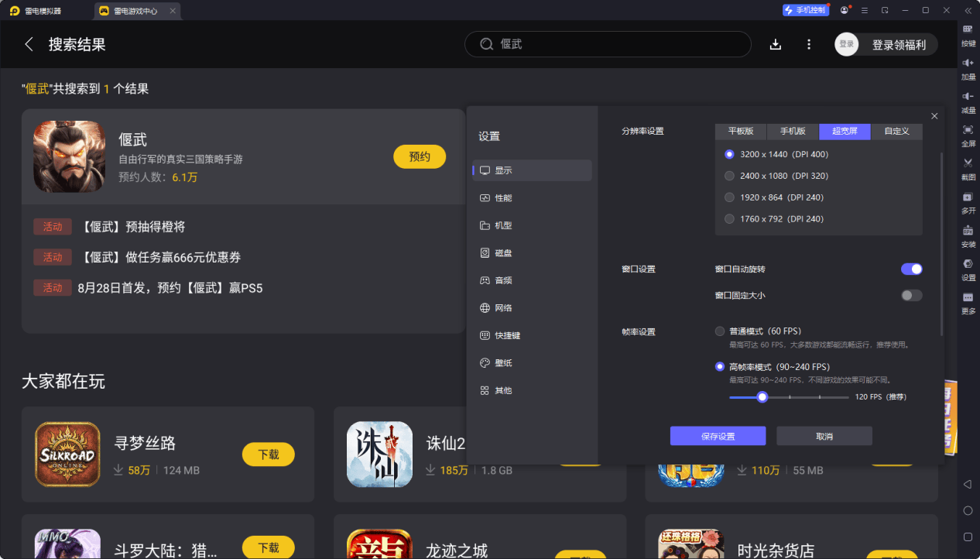
Task: Tap 预约 to pre-register for 偃武
Action: click(x=419, y=156)
